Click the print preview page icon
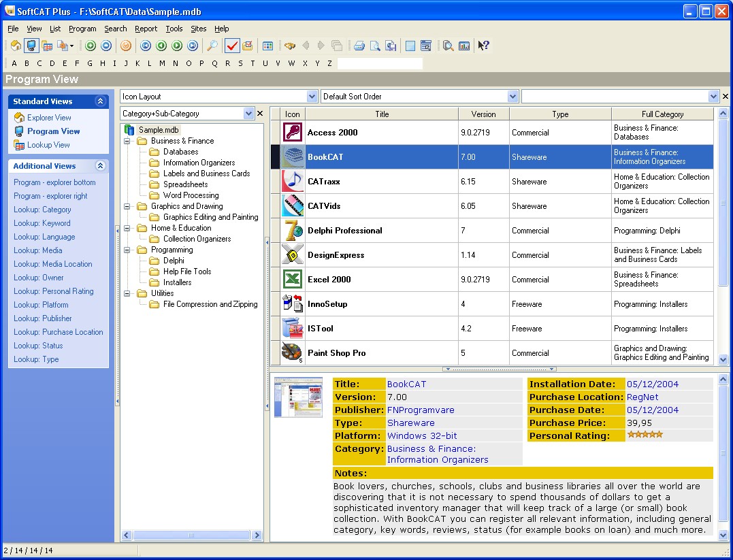Viewport: 733px width, 560px height. [x=375, y=46]
